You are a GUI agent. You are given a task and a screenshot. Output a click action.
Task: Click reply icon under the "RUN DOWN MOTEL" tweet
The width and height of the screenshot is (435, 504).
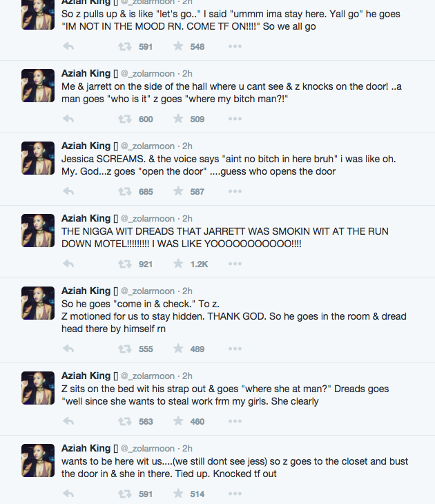68,264
